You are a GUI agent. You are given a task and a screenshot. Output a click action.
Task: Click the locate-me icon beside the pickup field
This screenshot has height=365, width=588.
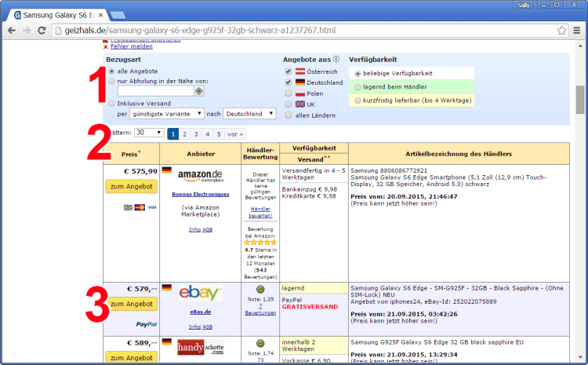click(200, 91)
